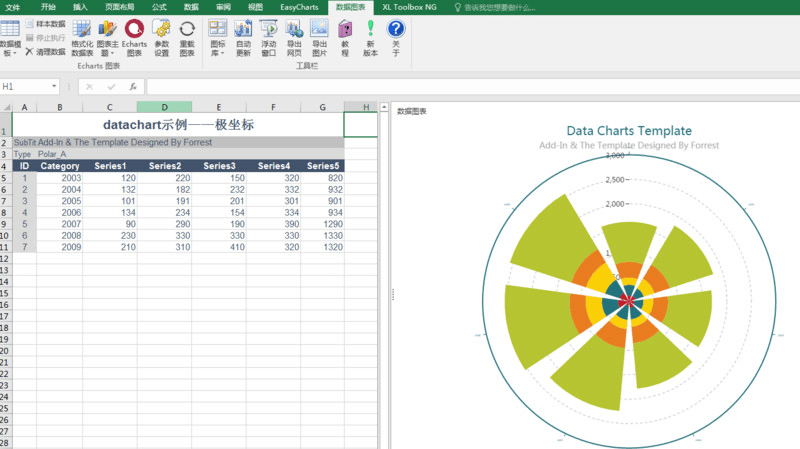This screenshot has width=800, height=449.
Task: Switch to the EasyCharts ribbon tab
Action: (x=299, y=7)
